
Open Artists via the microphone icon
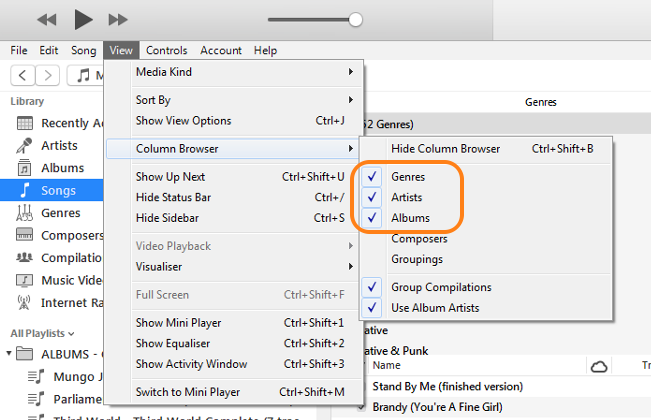[x=24, y=146]
